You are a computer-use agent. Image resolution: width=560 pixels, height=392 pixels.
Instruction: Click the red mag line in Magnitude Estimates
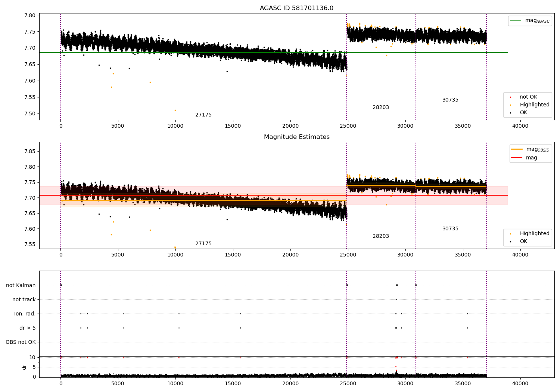coord(273,195)
